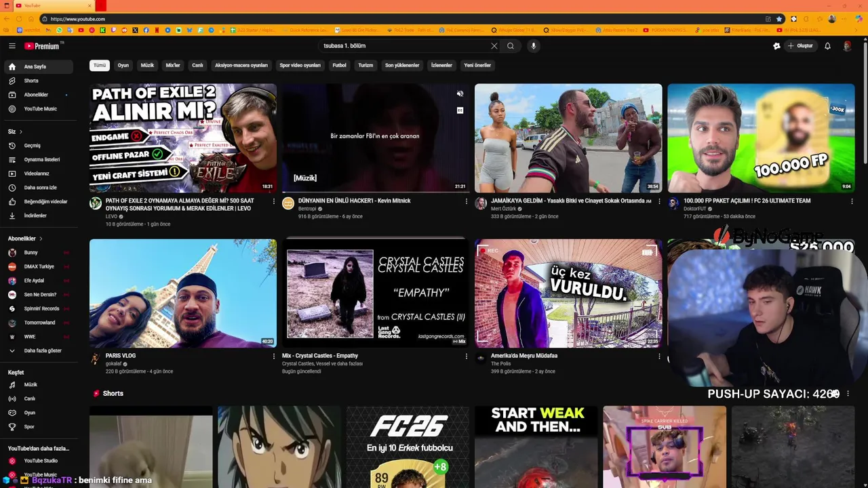Open the WWE channel subscription
The image size is (868, 488).
tap(38, 336)
